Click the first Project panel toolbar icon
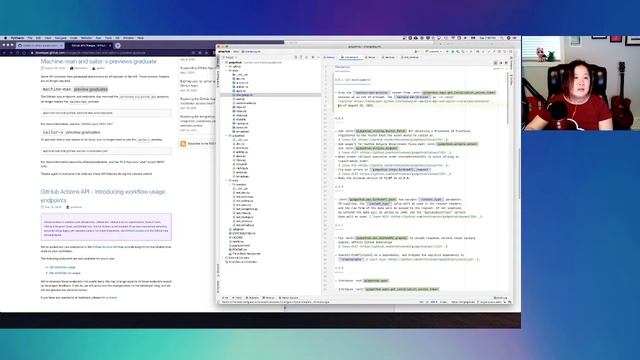Image resolution: width=640 pixels, height=360 pixels. click(296, 58)
